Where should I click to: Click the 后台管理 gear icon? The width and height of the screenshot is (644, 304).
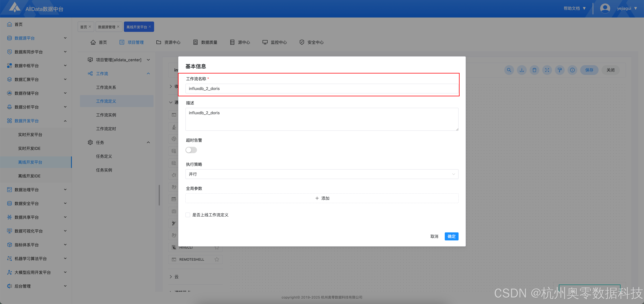tap(9, 286)
